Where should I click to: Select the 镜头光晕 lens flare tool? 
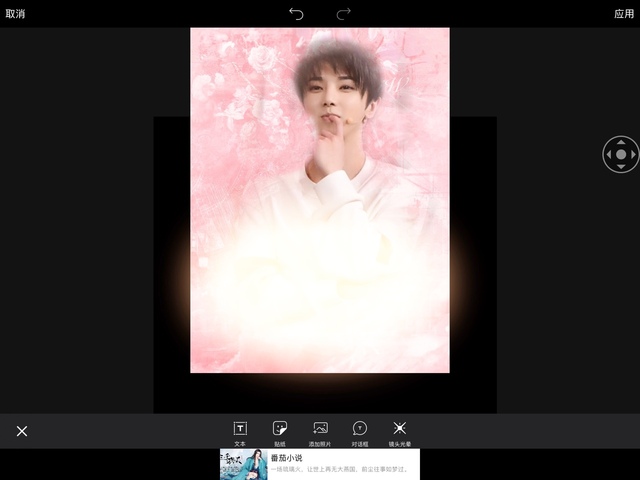400,429
